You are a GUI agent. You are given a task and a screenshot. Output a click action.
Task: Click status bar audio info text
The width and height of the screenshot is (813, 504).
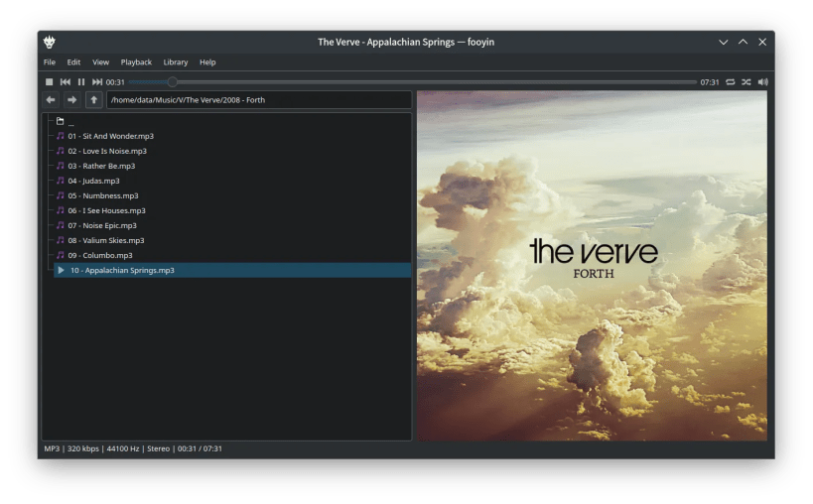tap(133, 448)
